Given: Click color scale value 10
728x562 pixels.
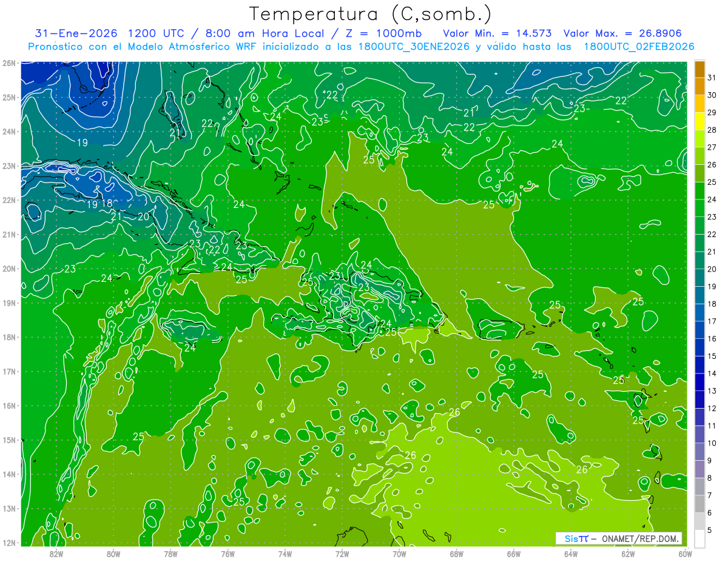Looking at the screenshot, I should tap(712, 443).
